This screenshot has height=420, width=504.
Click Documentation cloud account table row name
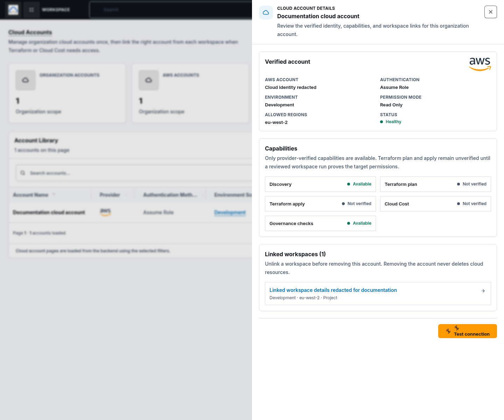pos(49,212)
